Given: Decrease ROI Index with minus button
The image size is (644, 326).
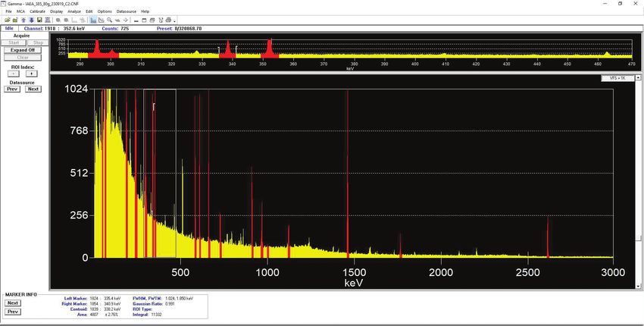Looking at the screenshot, I should point(14,74).
